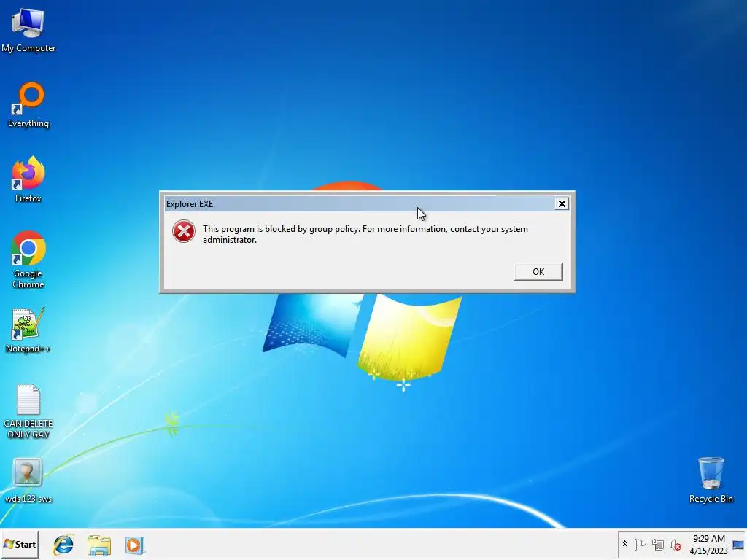Click the muted volume speaker tray icon
Viewport: 747px width, 560px height.
(x=675, y=544)
